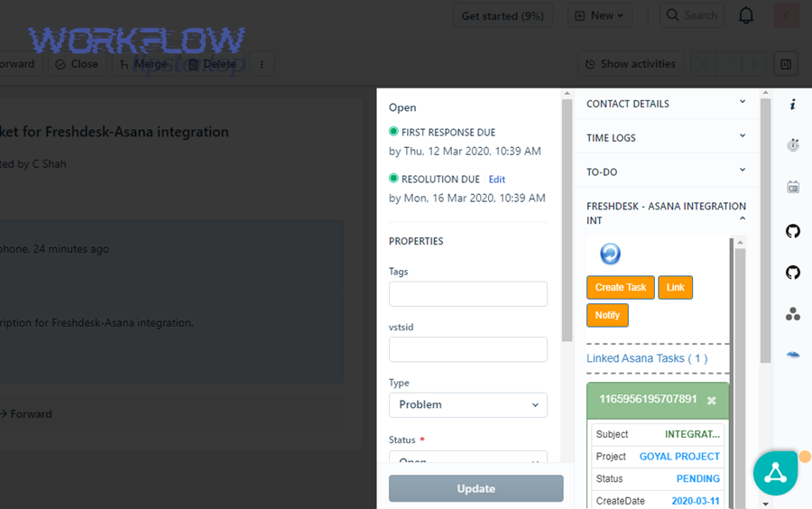Open the calendar to-do sidebar icon

click(793, 187)
